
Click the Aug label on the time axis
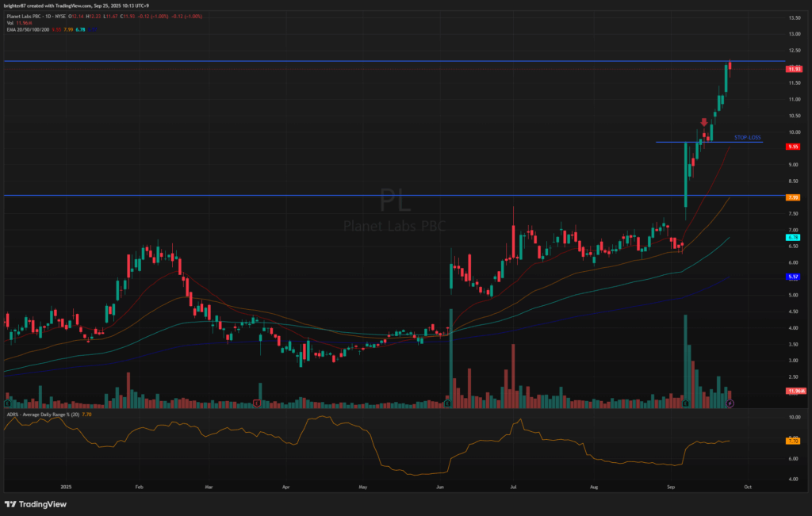click(594, 487)
